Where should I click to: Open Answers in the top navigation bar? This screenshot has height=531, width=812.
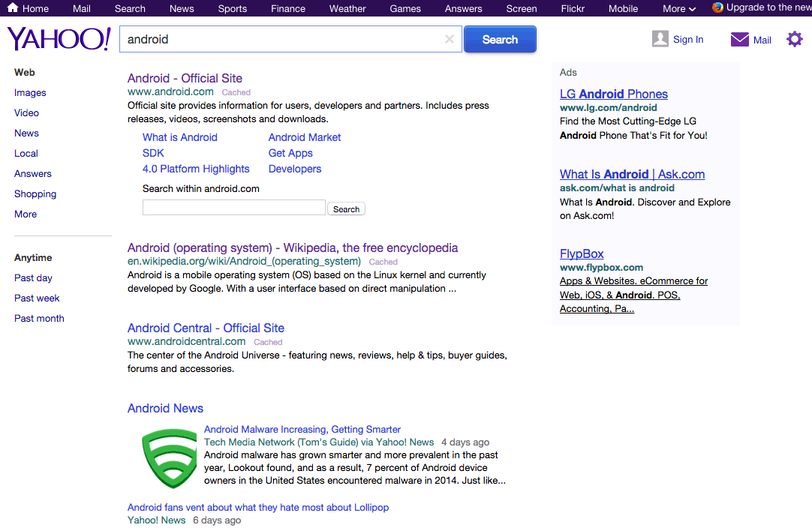point(464,9)
